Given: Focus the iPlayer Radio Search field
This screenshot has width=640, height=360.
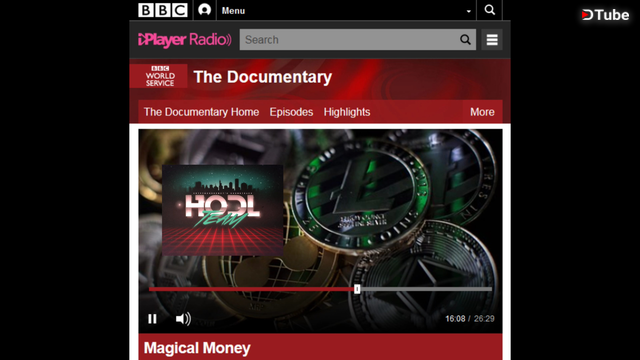Looking at the screenshot, I should coord(358,40).
